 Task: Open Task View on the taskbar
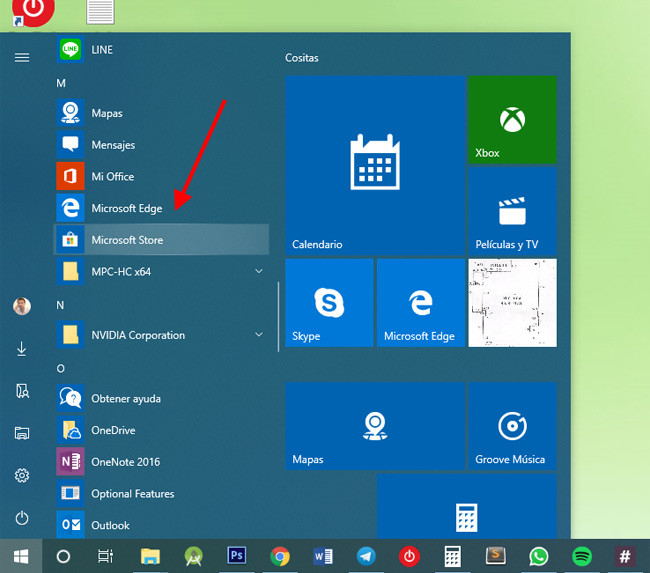coord(105,556)
